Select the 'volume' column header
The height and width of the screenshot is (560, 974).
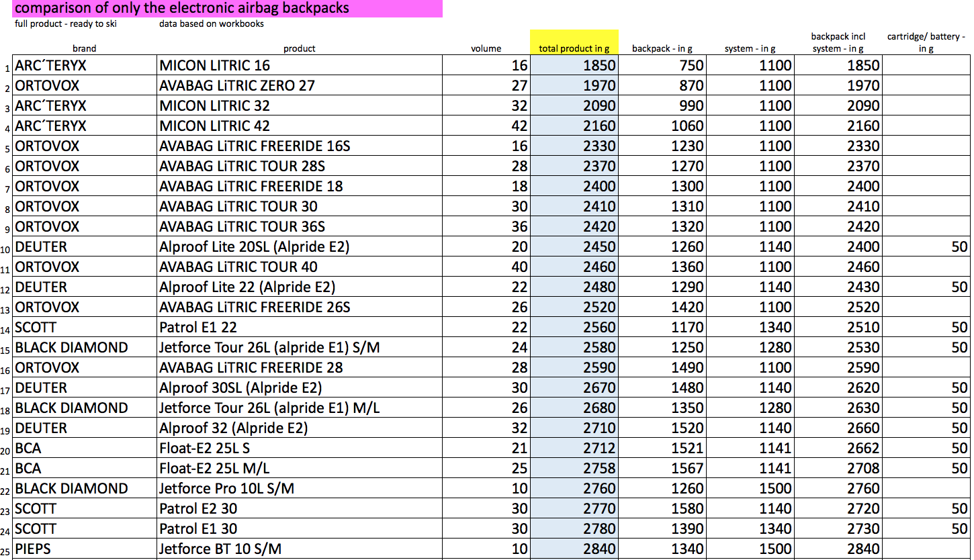(x=486, y=48)
